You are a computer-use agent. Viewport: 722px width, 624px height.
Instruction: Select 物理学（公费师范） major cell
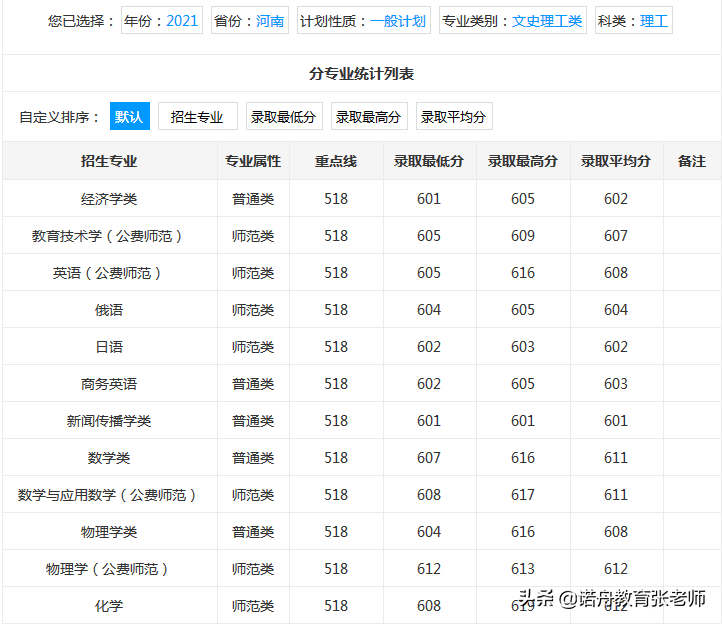click(x=109, y=569)
